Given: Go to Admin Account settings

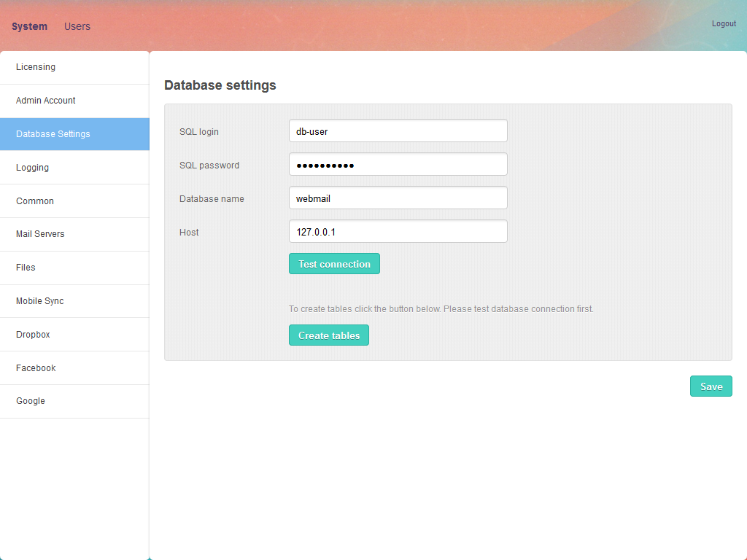Looking at the screenshot, I should (x=46, y=101).
